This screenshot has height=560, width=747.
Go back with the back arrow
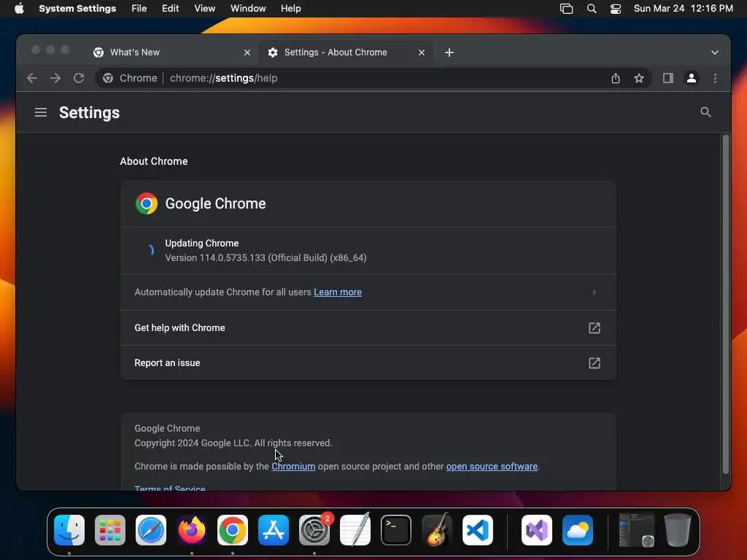click(x=32, y=78)
